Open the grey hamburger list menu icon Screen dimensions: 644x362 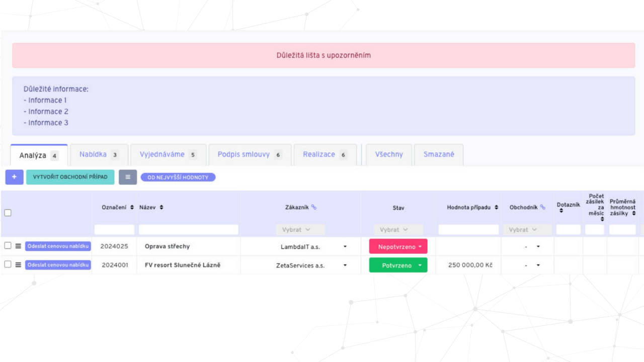pyautogui.click(x=128, y=177)
